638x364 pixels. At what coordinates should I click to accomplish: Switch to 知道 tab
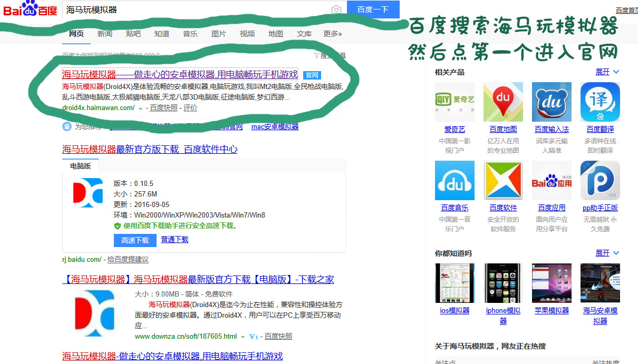click(x=162, y=34)
